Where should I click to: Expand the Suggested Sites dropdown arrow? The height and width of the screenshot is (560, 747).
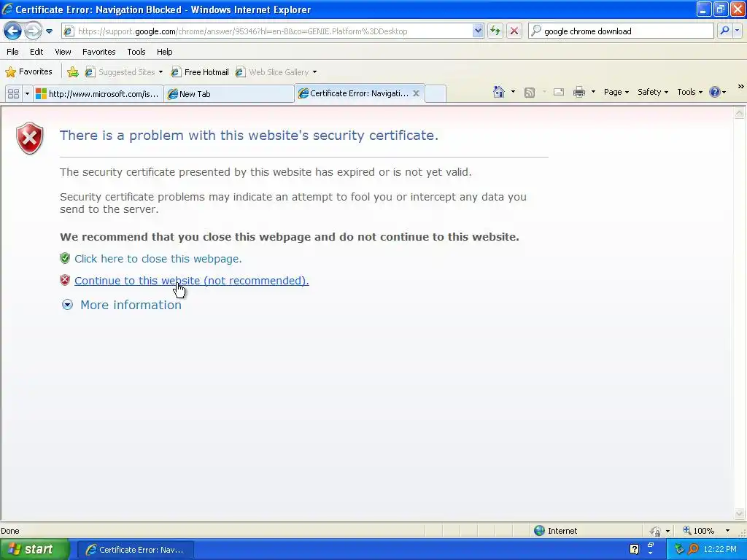(x=160, y=72)
